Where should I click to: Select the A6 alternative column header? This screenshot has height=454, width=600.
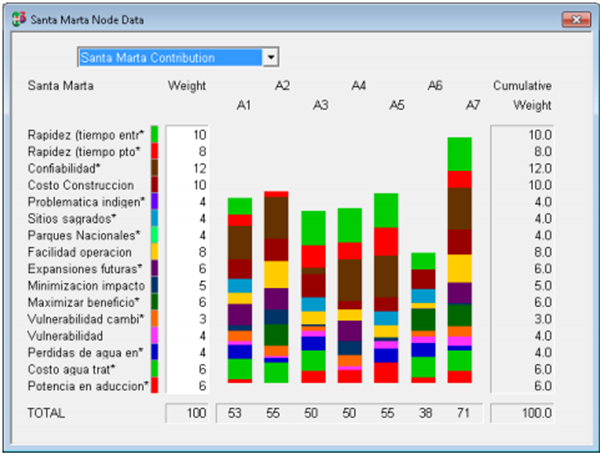coord(435,86)
